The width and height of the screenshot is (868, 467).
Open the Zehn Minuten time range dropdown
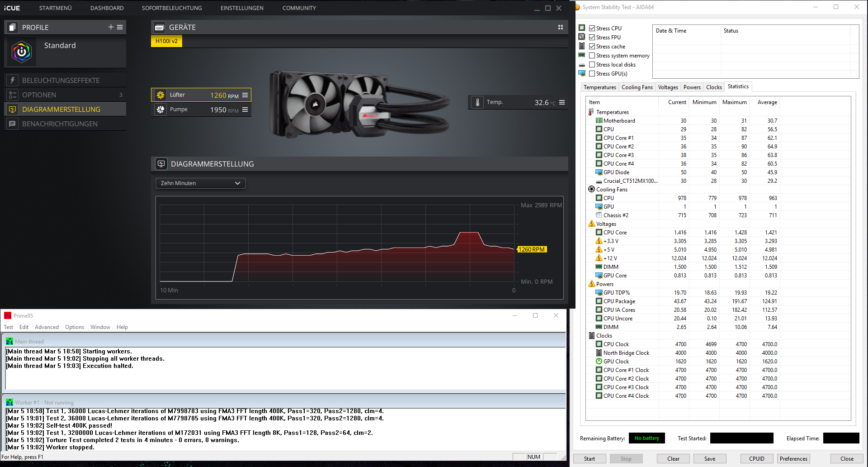[201, 183]
